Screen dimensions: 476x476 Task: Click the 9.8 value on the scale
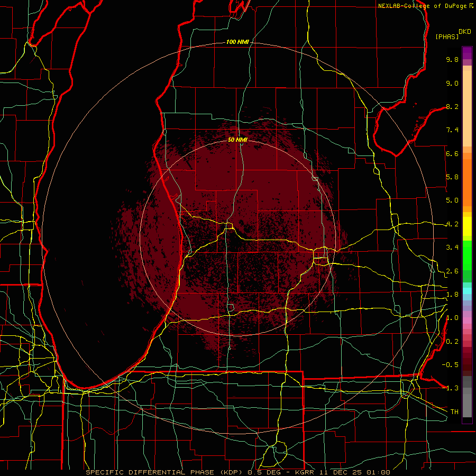452,59
